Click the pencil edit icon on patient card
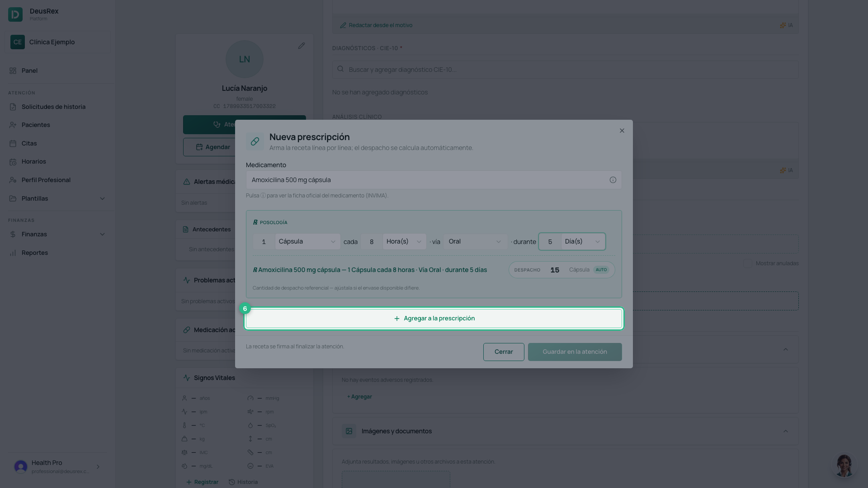Screen dimensions: 868x488 tap(302, 46)
